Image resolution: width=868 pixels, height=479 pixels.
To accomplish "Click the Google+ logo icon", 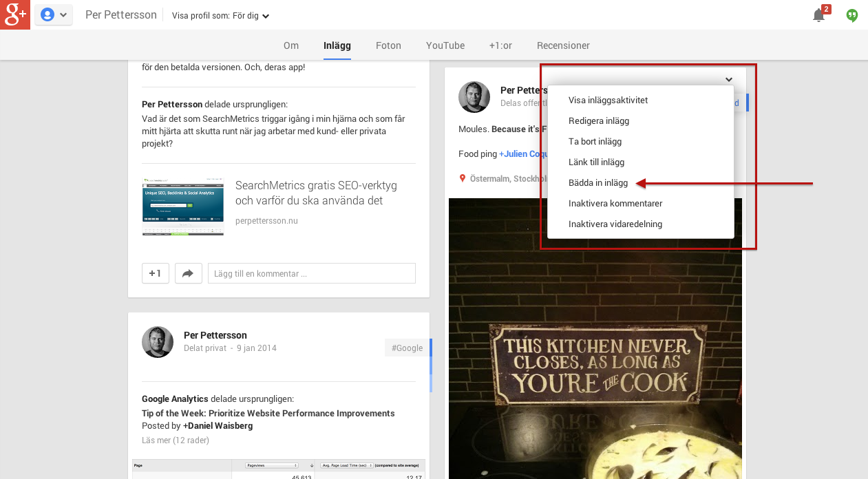I will coord(15,14).
